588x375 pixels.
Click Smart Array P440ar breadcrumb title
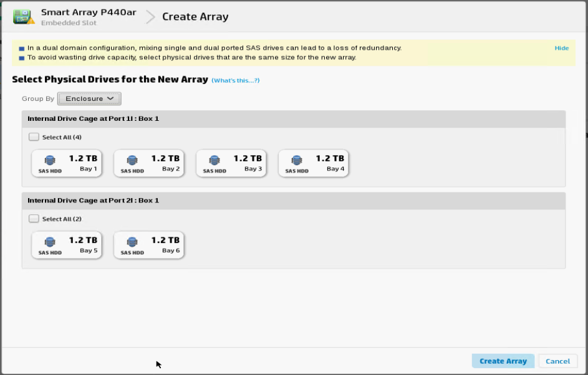point(89,12)
